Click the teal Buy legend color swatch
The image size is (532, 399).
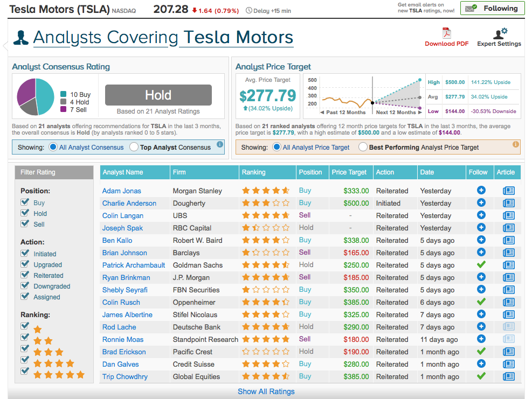point(63,94)
